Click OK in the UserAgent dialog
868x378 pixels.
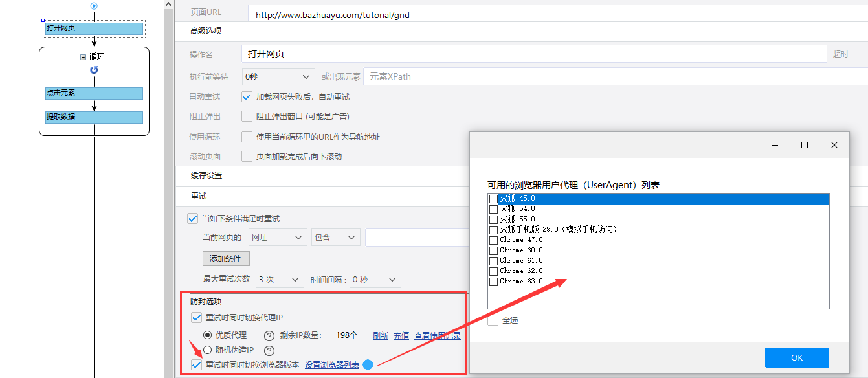click(x=797, y=357)
